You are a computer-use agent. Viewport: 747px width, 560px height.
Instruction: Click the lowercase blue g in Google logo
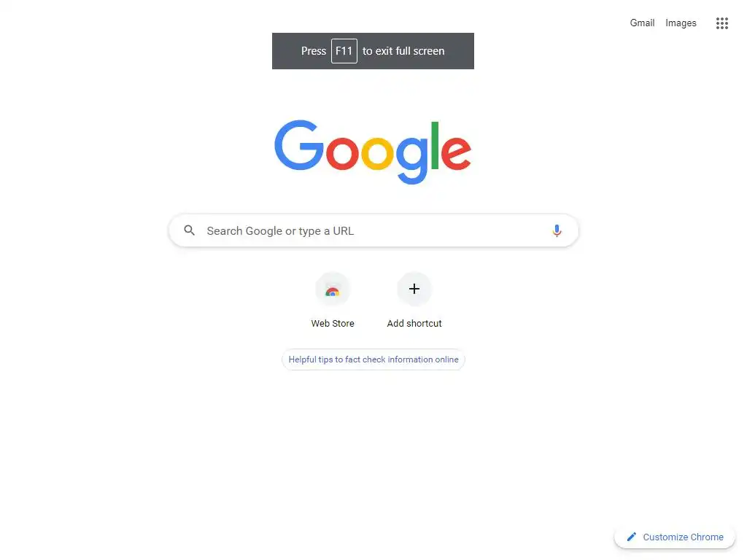click(413, 160)
